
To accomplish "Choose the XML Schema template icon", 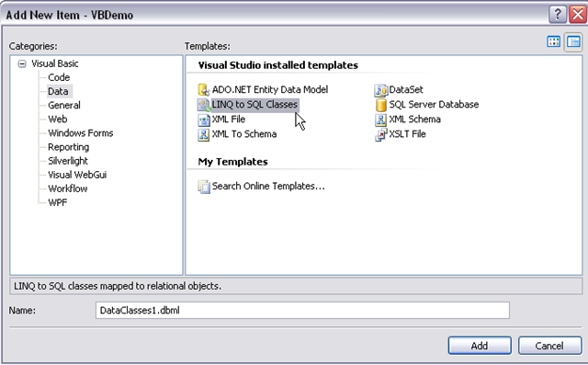I will pos(380,120).
